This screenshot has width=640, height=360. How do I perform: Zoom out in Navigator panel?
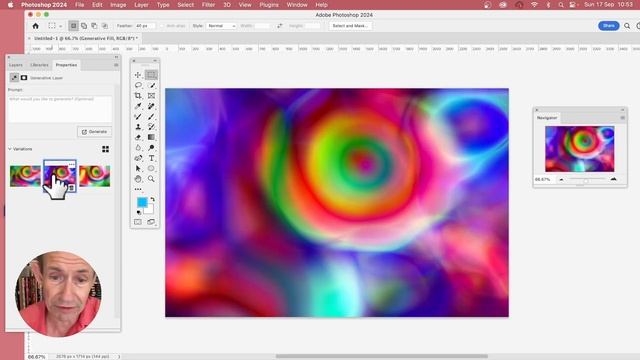click(x=561, y=180)
